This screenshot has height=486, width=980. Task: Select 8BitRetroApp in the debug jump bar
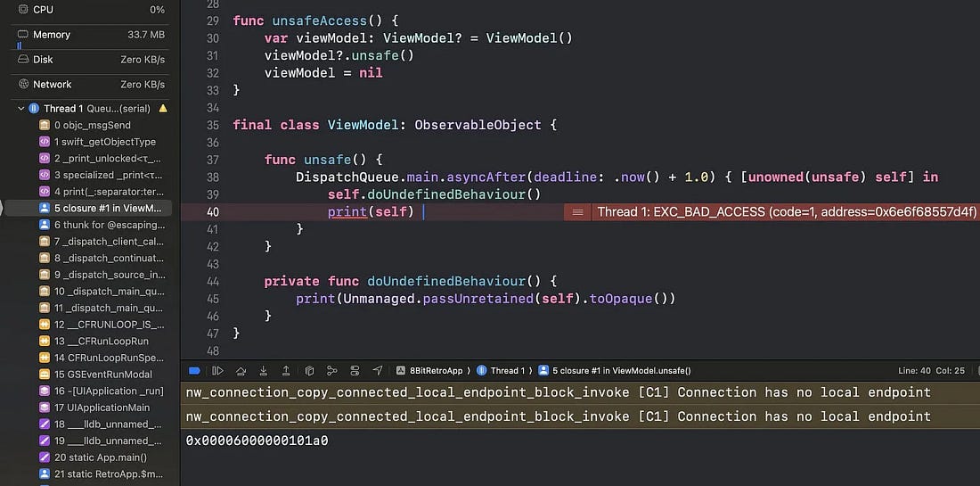[429, 371]
